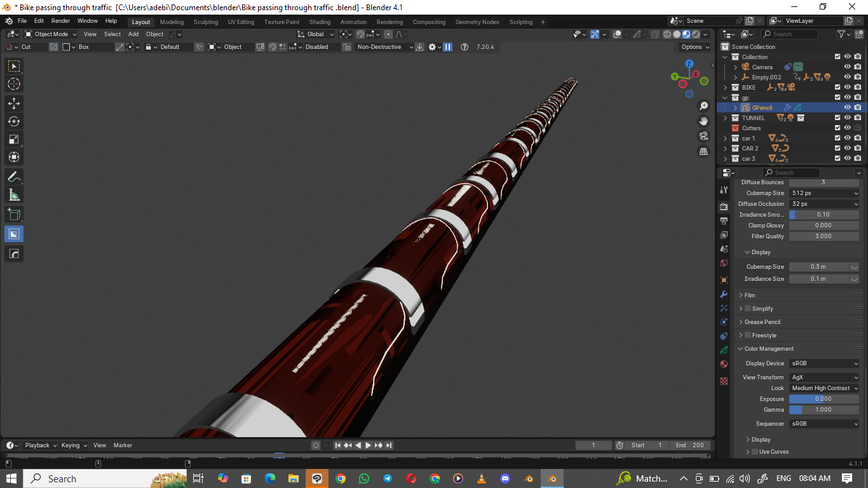Screen dimensions: 868x488
Task: Select the Transform tool
Action: click(14, 157)
